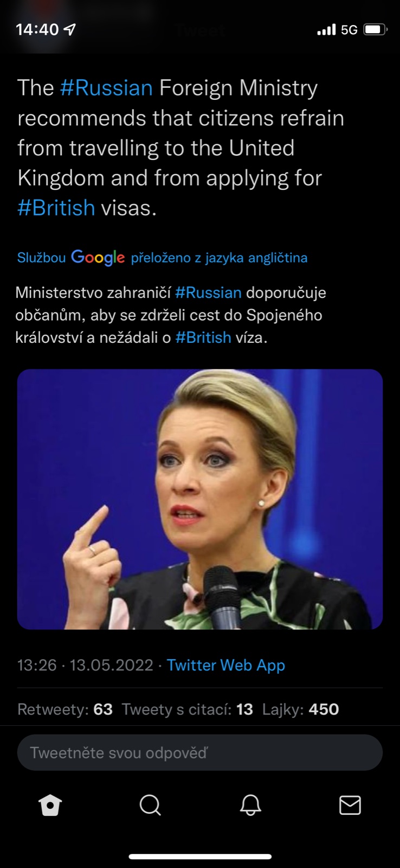View the 13 Tweety s citací
This screenshot has height=868, width=400.
[x=188, y=710]
